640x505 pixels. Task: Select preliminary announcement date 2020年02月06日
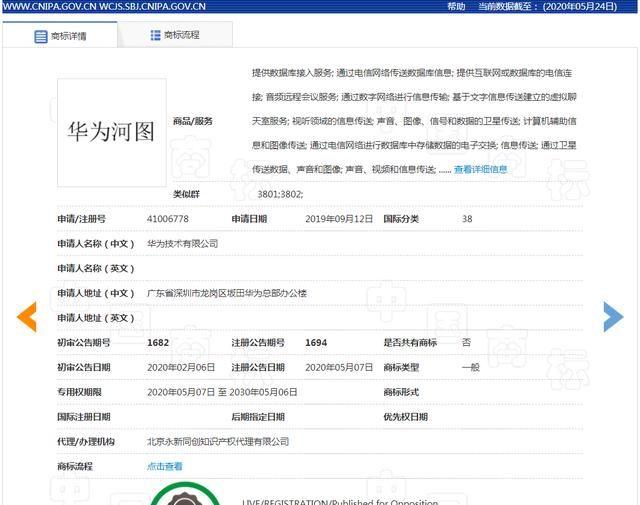[181, 367]
